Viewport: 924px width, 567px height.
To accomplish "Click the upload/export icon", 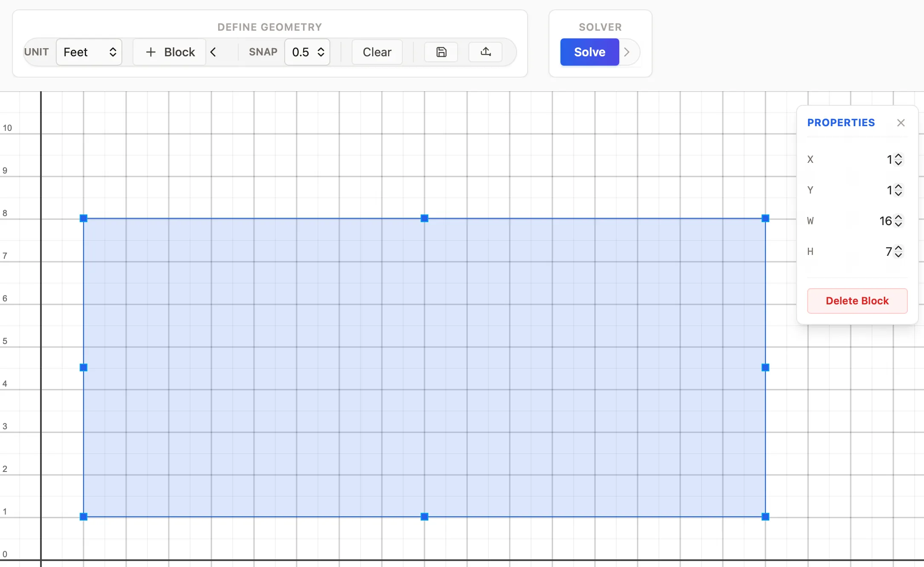I will pyautogui.click(x=485, y=52).
